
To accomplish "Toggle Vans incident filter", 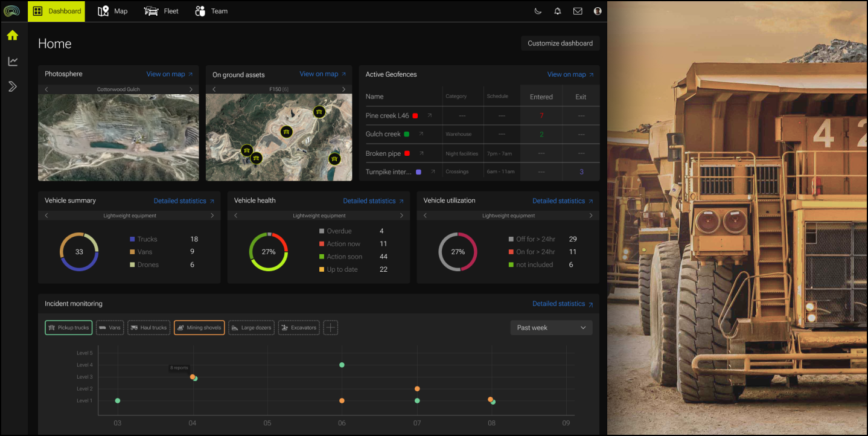I will coord(109,328).
